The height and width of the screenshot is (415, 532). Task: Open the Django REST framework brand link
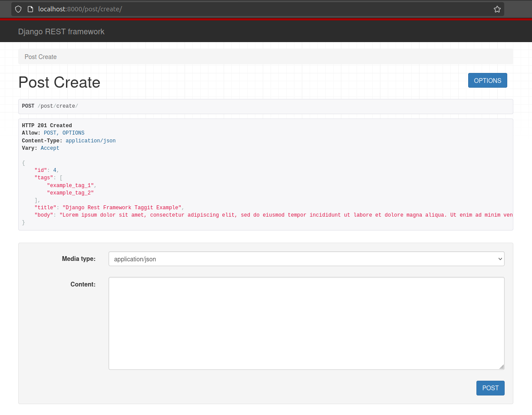61,32
